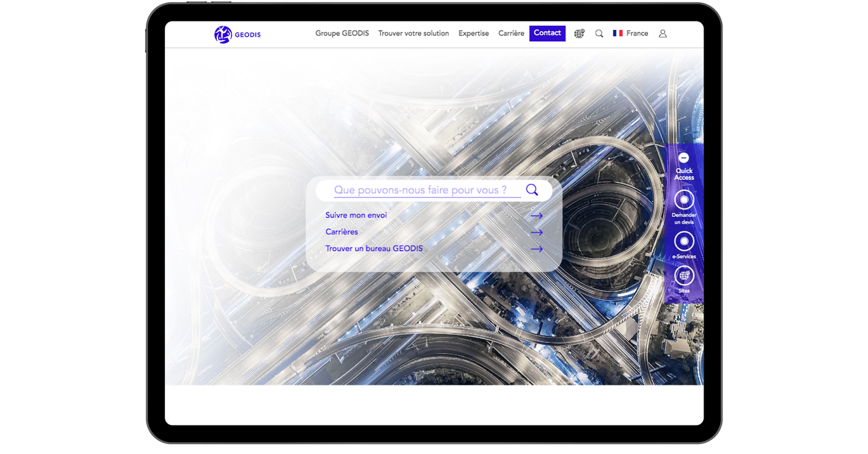Screen dimensions: 868x454
Task: Click the globe icon in the header
Action: coord(579,34)
